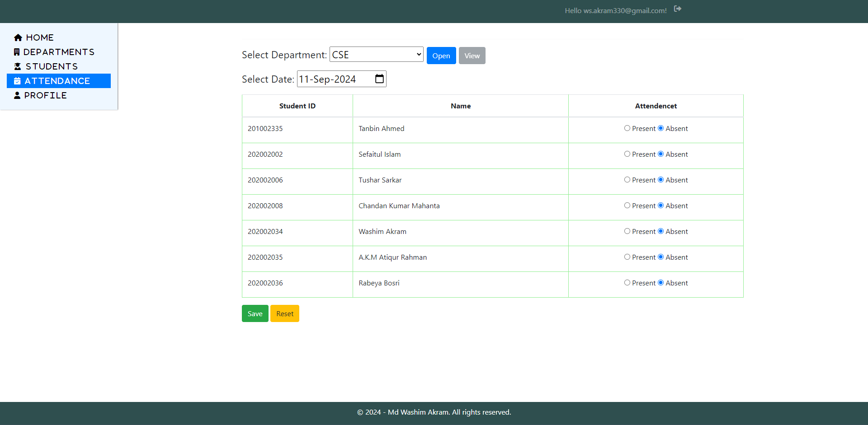Click student ID 202002006
This screenshot has width=868, height=425.
(265, 180)
